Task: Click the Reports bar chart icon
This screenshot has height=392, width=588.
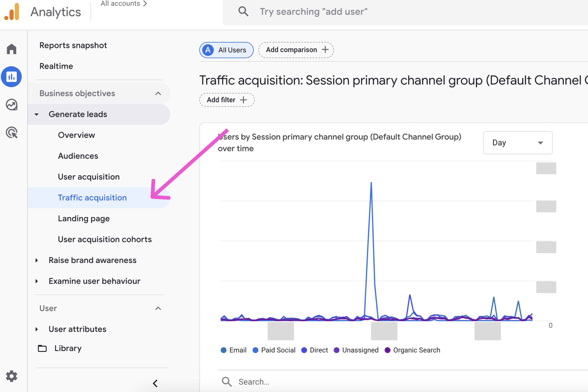Action: tap(12, 77)
